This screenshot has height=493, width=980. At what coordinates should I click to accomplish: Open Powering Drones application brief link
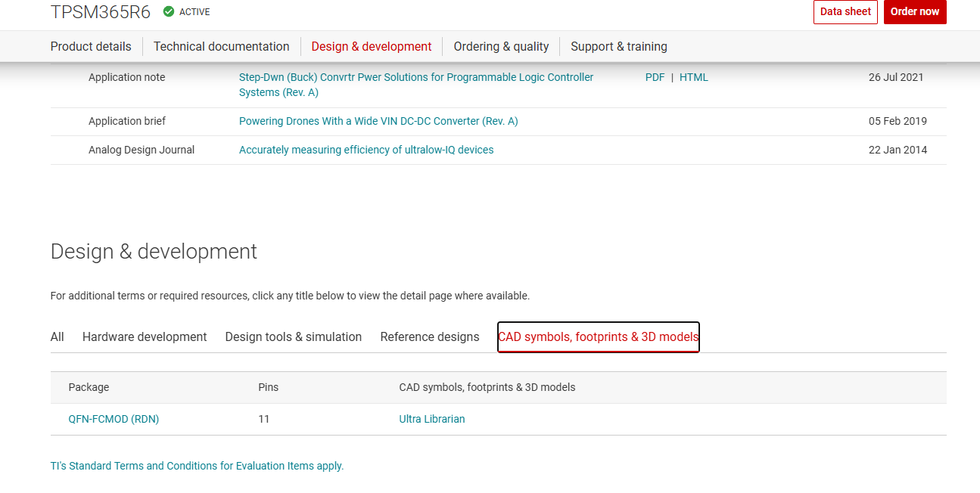[378, 121]
